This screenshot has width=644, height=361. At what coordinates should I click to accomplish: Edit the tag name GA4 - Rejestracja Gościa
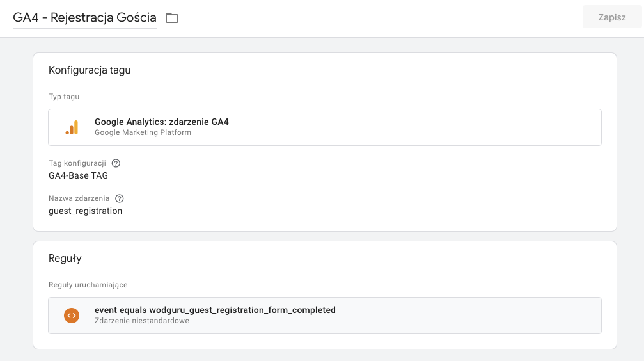[84, 18]
